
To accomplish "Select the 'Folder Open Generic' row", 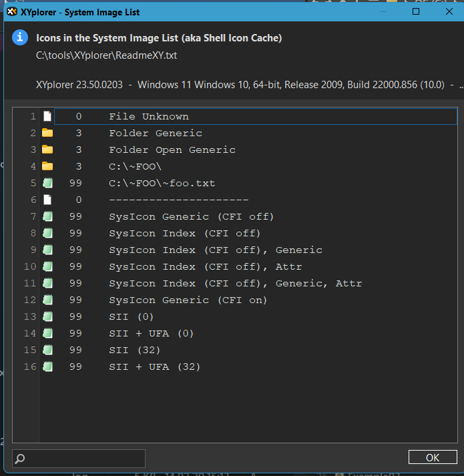I will [256, 150].
